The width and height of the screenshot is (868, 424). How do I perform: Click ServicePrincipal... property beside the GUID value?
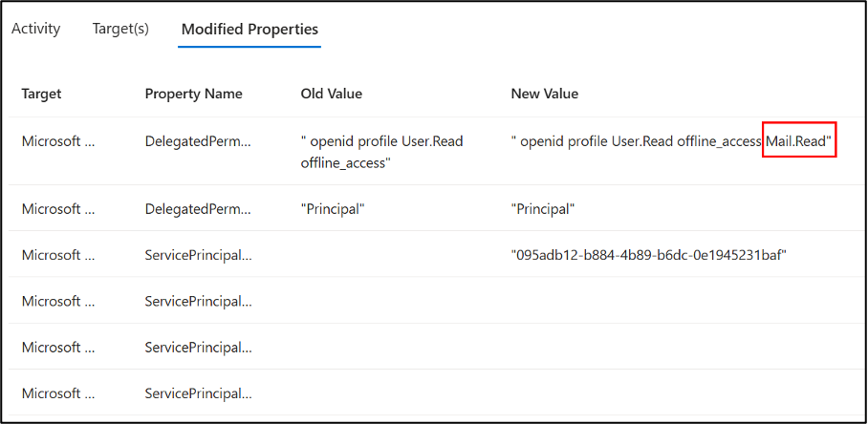(198, 255)
